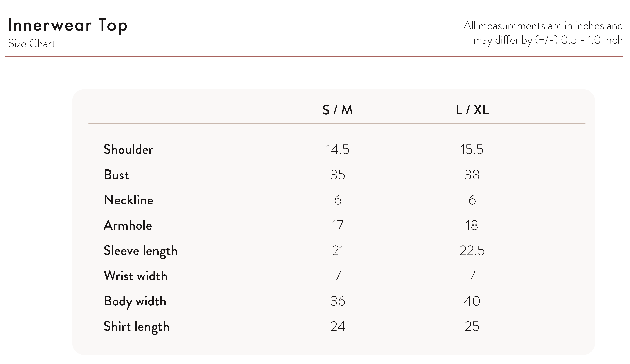This screenshot has width=630, height=364.
Task: Click the 15.5 shoulder value
Action: click(x=472, y=150)
